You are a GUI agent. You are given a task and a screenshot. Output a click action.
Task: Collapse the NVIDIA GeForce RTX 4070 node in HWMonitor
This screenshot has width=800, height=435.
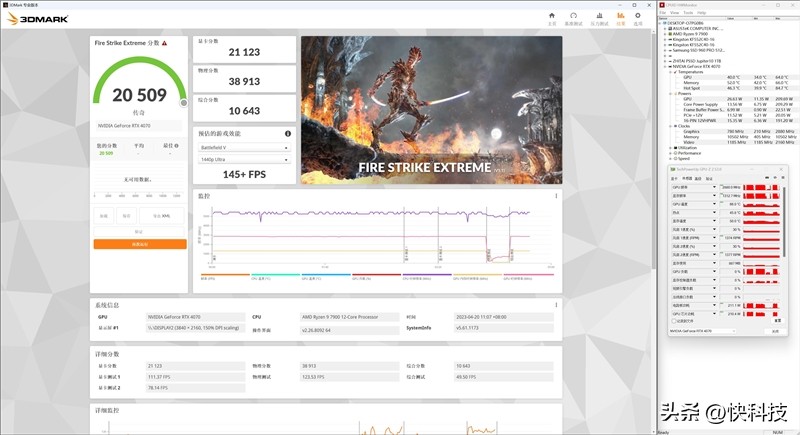665,66
